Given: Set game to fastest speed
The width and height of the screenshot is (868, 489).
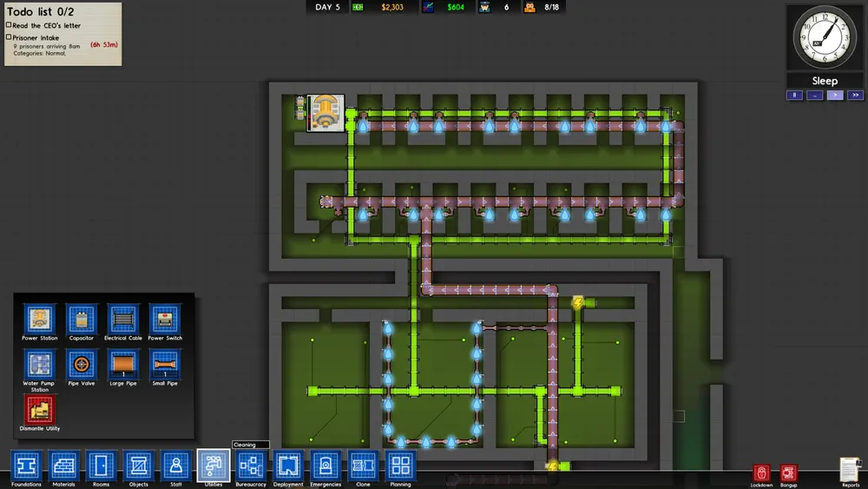Looking at the screenshot, I should point(855,96).
